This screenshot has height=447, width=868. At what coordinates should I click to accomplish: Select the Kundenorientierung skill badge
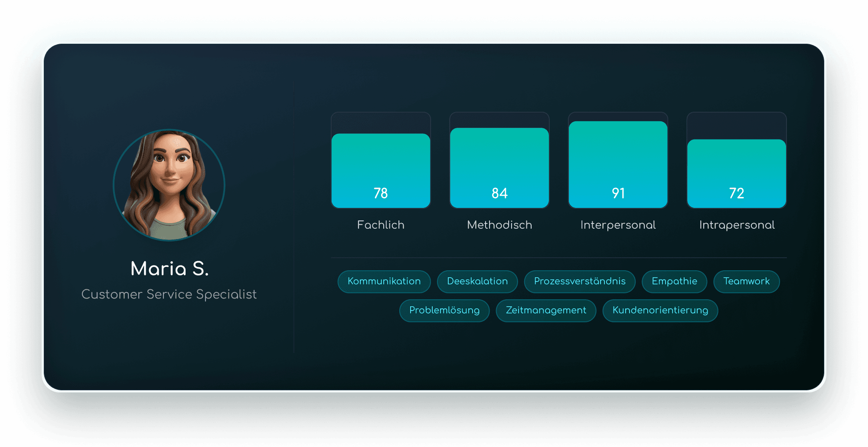tap(659, 311)
